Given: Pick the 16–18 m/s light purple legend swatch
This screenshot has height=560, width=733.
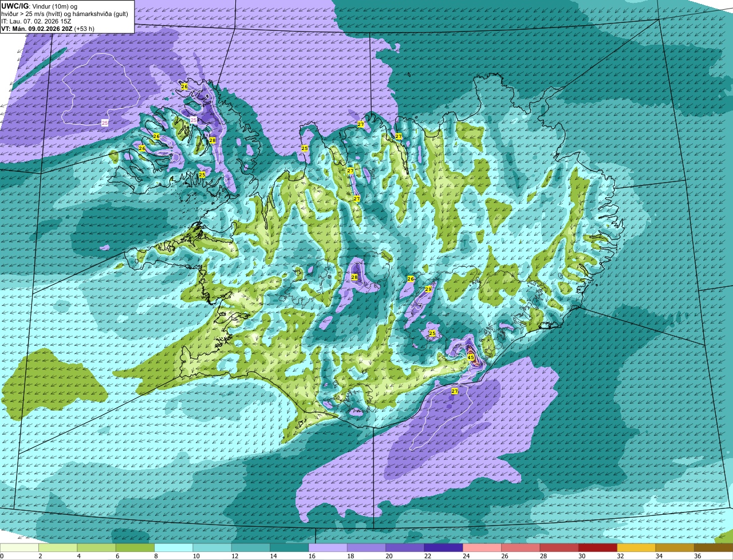Looking at the screenshot, I should 328,548.
